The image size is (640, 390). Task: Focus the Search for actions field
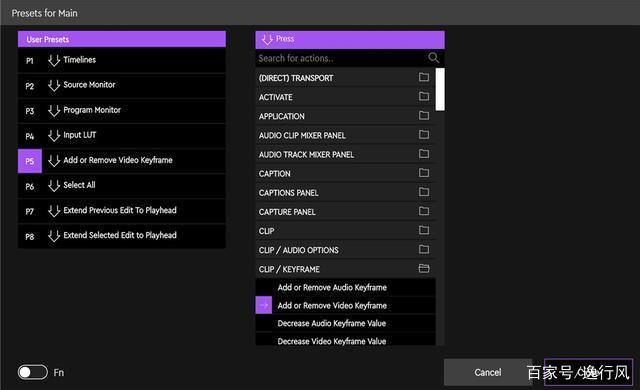(342, 58)
